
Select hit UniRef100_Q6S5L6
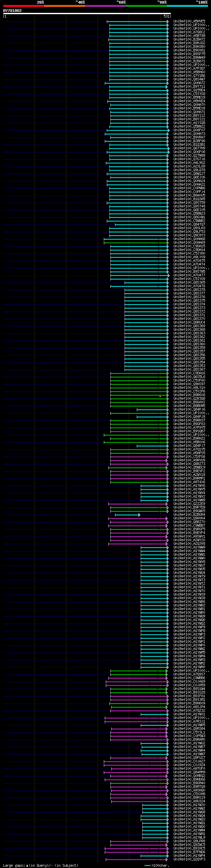coord(189,377)
